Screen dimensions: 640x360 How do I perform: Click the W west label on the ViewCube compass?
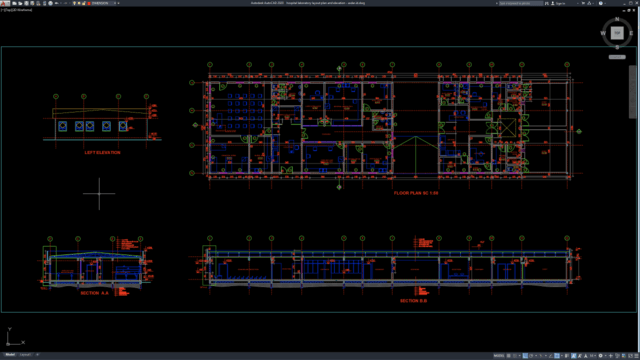coord(603,33)
